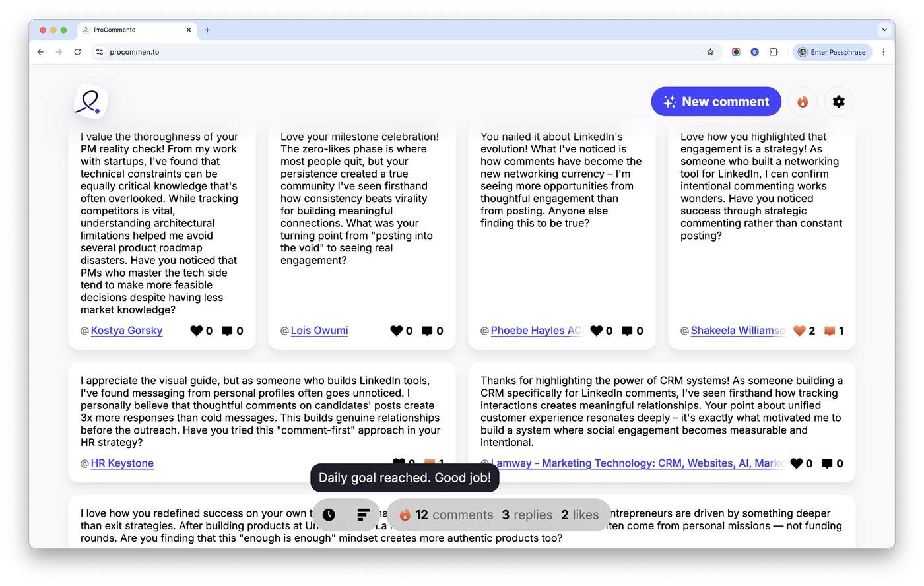The height and width of the screenshot is (586, 924).
Task: Open HR Keystone profile link
Action: pos(122,463)
